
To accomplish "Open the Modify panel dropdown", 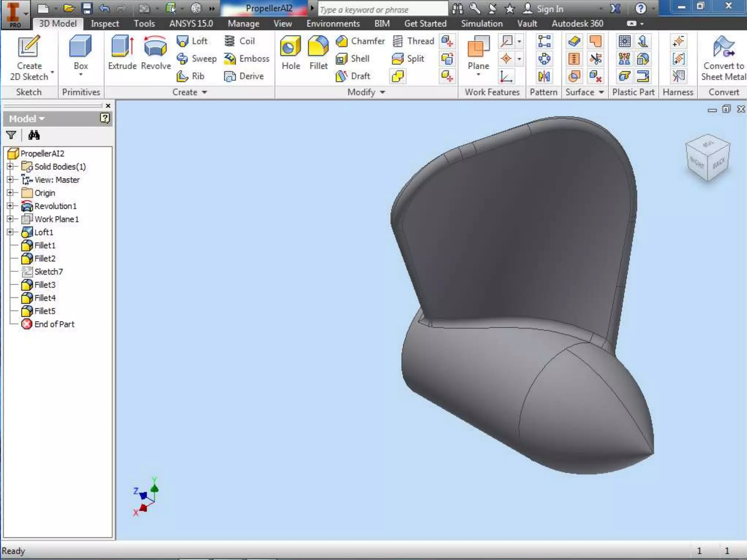I will click(382, 92).
